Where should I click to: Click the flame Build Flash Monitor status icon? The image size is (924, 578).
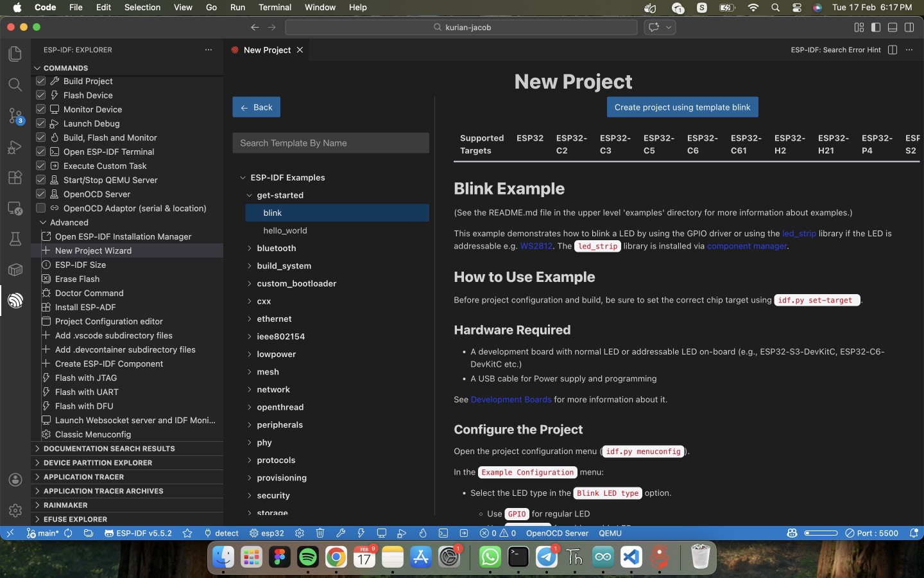(423, 533)
